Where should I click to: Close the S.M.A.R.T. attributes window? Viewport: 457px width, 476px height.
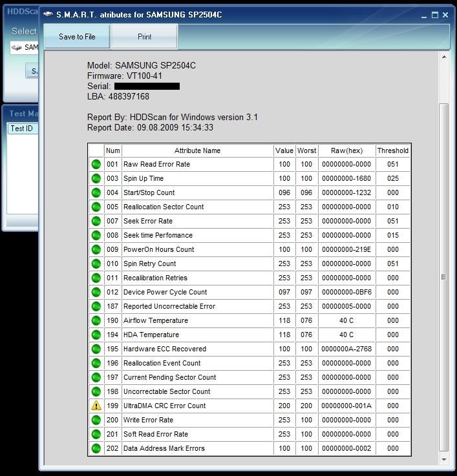[445, 15]
